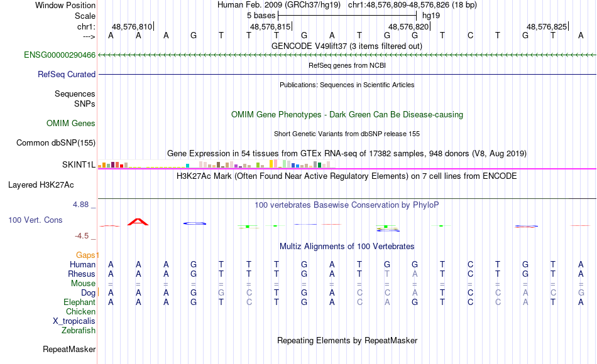
Task: Click the Scale label
Action: coord(85,16)
